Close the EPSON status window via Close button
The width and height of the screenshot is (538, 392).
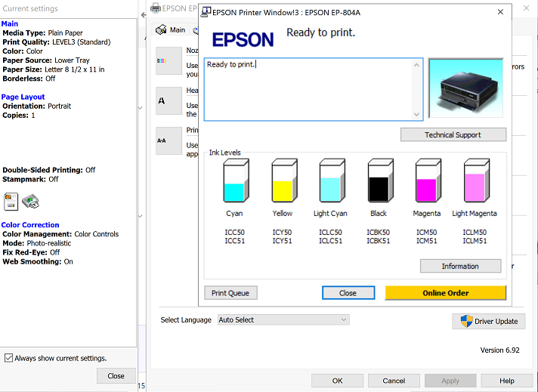coord(348,293)
